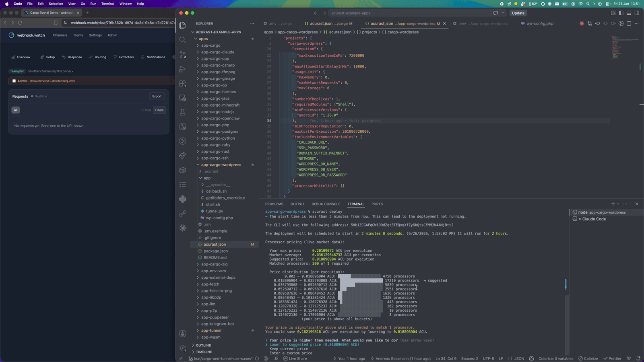
Task: Open the new terminal launch profile dropdown
Action: pyautogui.click(x=618, y=204)
